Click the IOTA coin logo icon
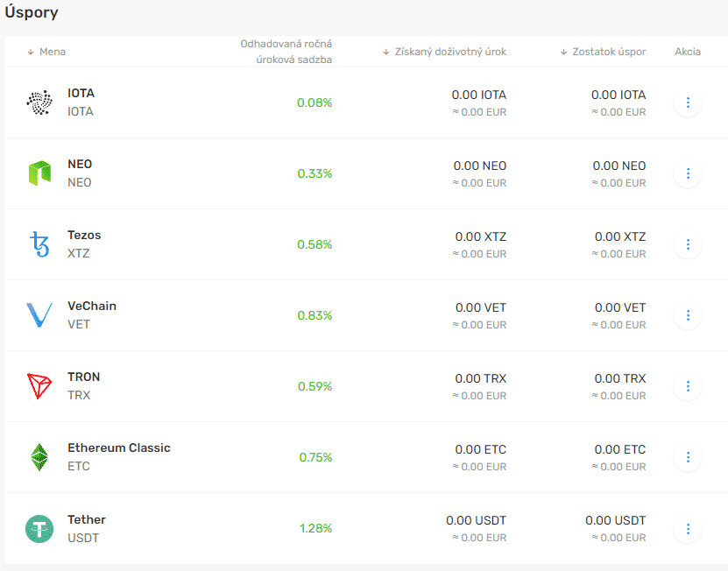728x571 pixels. (x=39, y=102)
